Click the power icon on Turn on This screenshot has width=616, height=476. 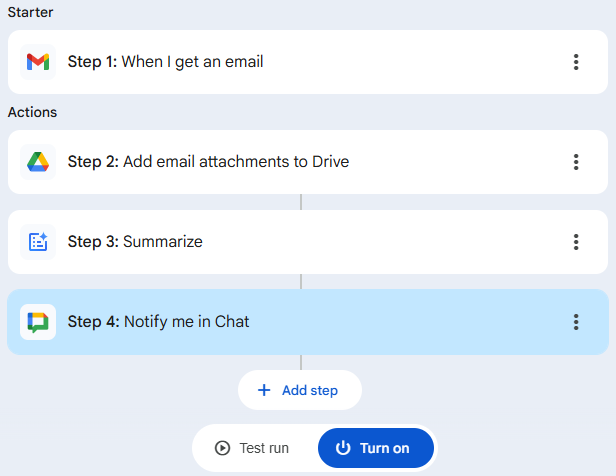click(343, 448)
